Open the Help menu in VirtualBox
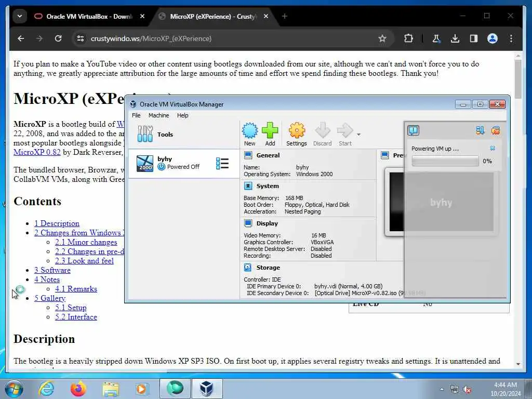 [182, 115]
